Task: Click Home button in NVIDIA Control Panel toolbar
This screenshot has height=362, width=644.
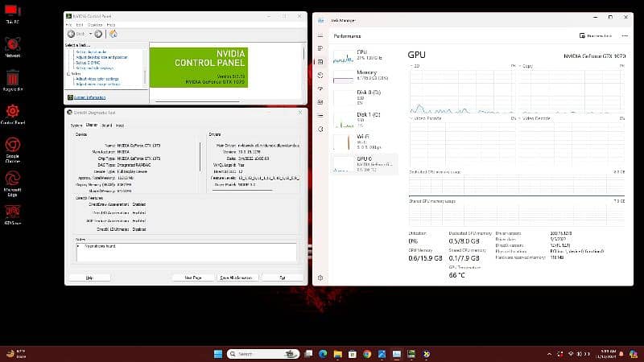Action: 114,34
